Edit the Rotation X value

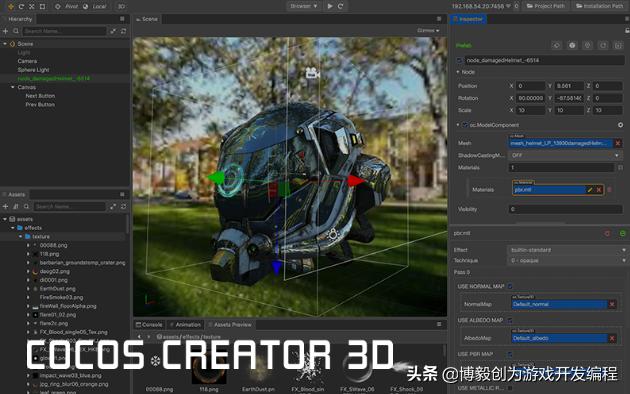pos(531,98)
